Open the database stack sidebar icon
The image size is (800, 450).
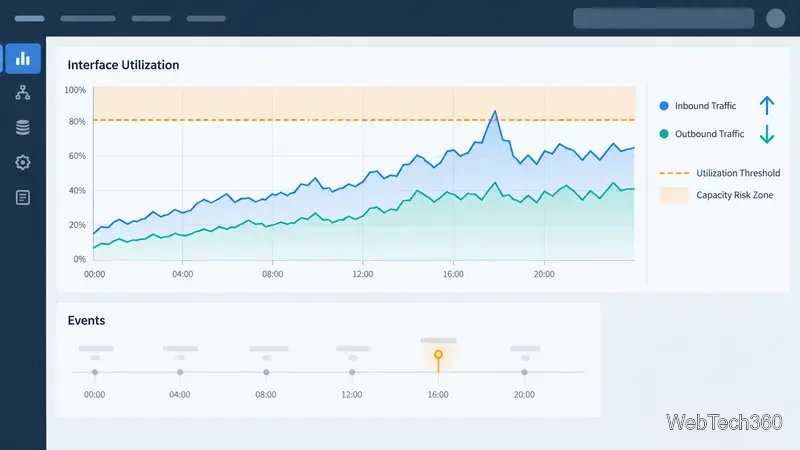22,127
